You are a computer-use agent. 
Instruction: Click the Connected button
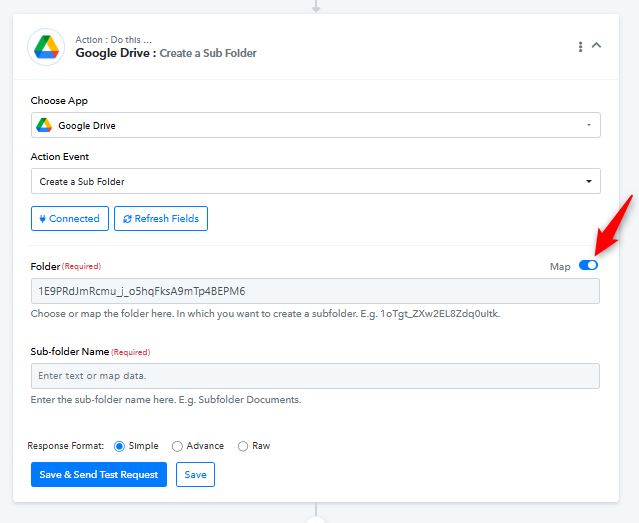70,218
